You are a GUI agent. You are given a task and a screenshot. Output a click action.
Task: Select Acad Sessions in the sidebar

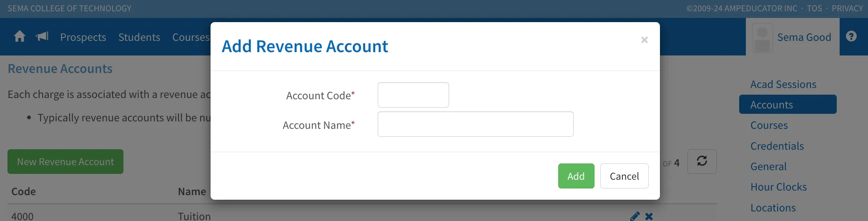(783, 84)
